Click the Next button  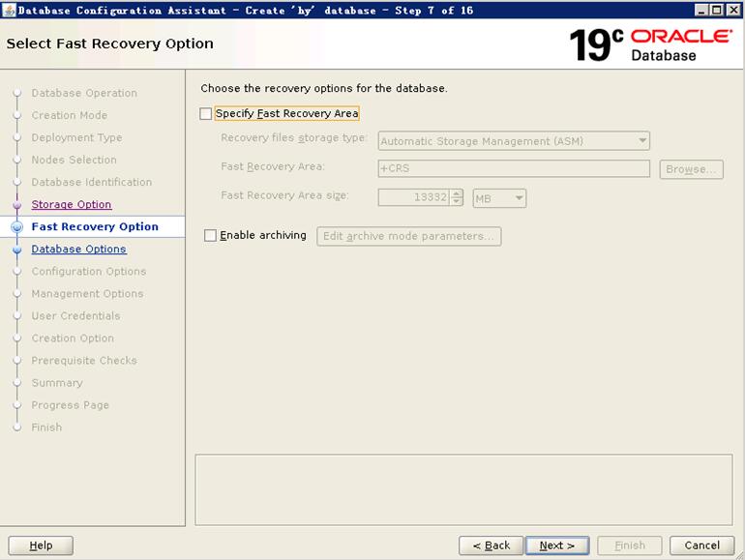tap(557, 545)
